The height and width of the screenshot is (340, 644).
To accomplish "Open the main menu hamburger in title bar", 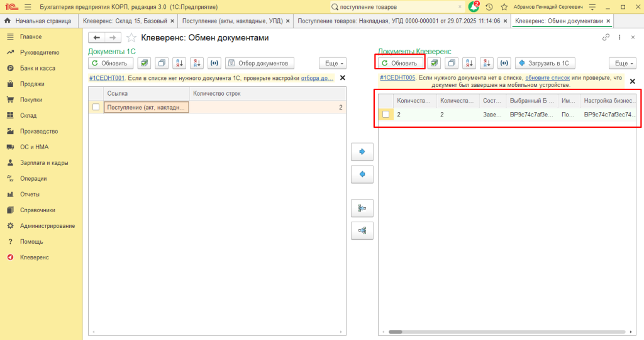I will pyautogui.click(x=28, y=7).
